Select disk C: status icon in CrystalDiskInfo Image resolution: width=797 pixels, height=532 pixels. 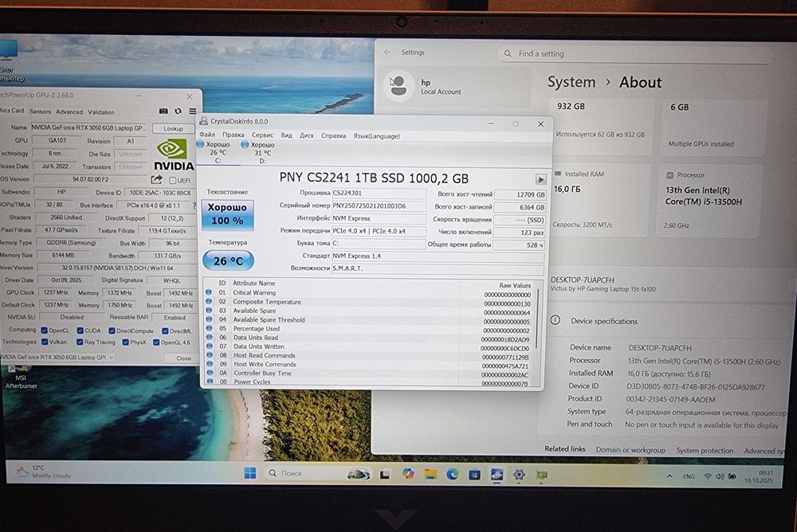[200, 144]
